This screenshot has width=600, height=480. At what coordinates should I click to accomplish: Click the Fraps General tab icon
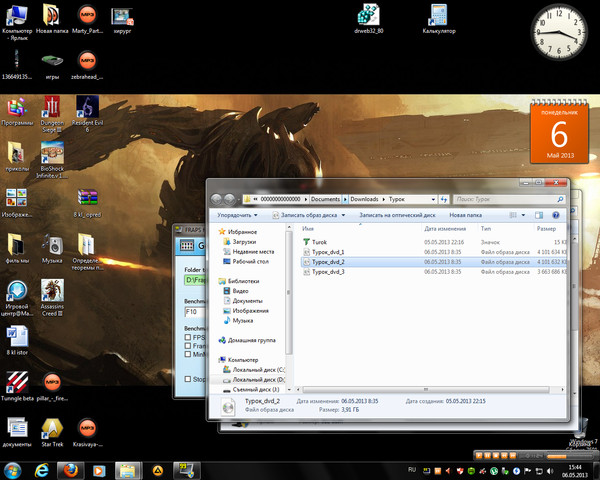pyautogui.click(x=187, y=245)
